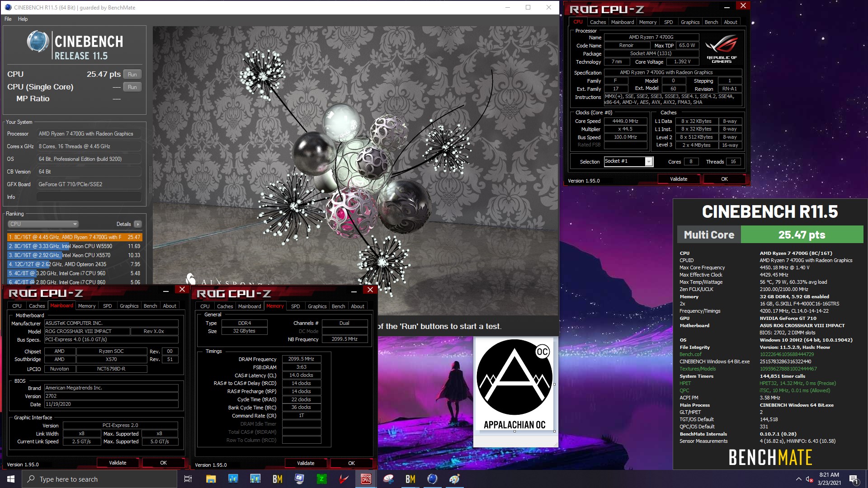Screen dimensions: 868x488
Task: Open the notification center icon
Action: [854, 479]
